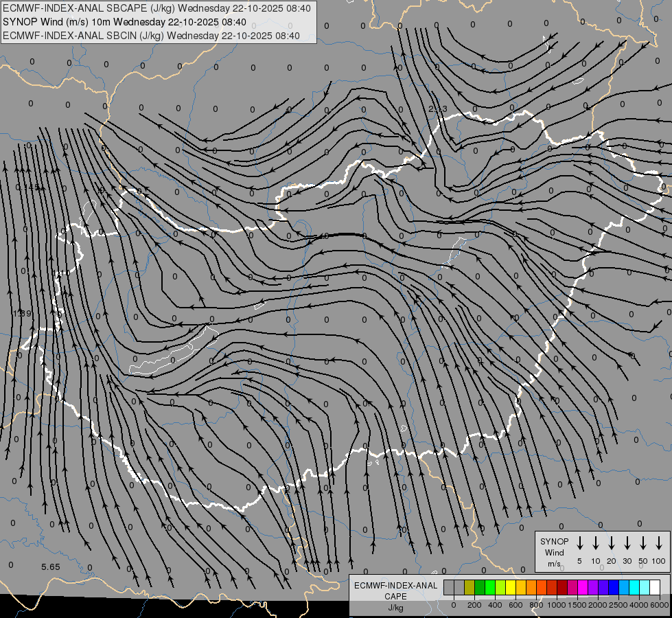The image size is (672, 618).
Task: Click the '5' label in wind legend
Action: 579,561
